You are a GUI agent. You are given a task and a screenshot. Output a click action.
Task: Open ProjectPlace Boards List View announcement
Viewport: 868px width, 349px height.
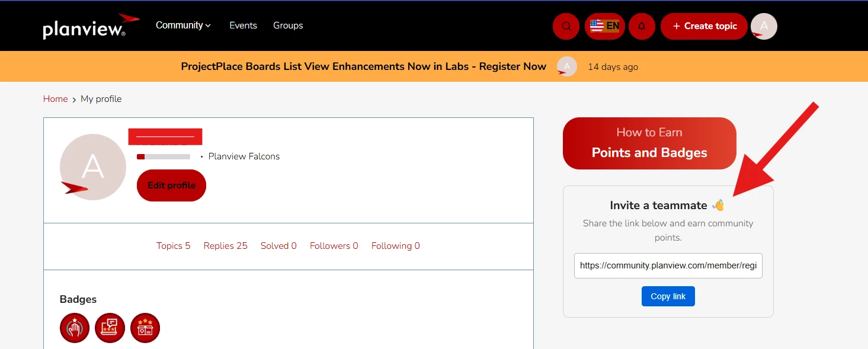point(363,66)
